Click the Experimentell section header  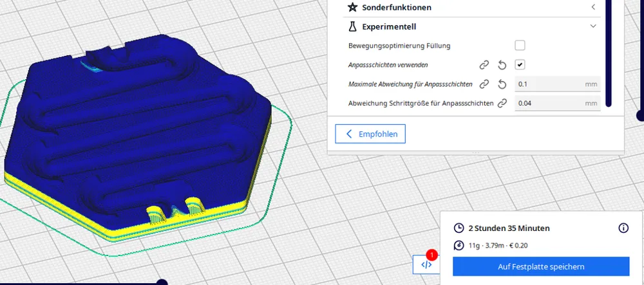(471, 26)
